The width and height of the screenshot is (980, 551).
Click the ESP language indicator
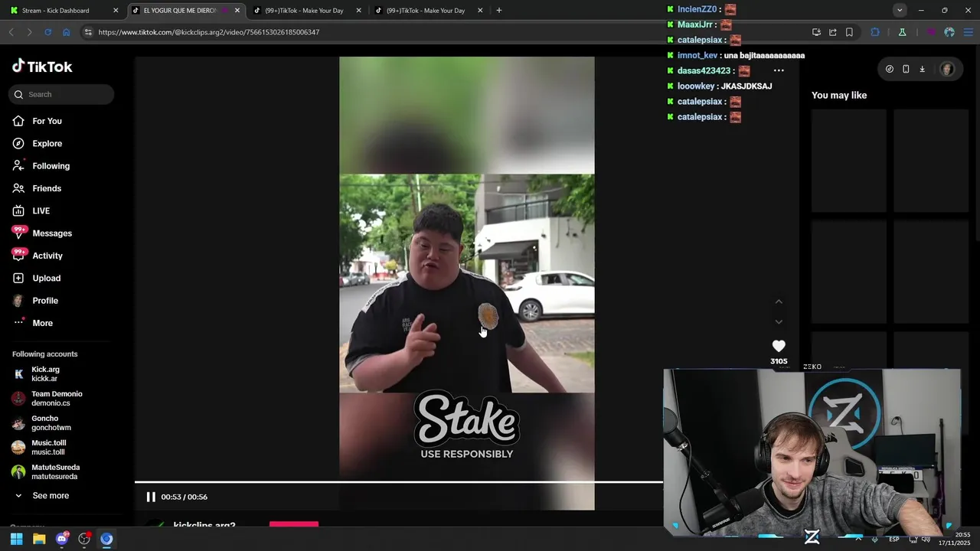click(x=893, y=540)
